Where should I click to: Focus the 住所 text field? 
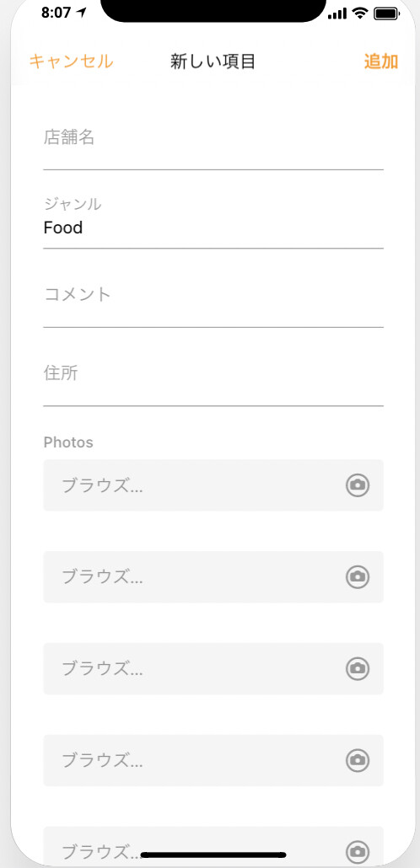(x=213, y=379)
